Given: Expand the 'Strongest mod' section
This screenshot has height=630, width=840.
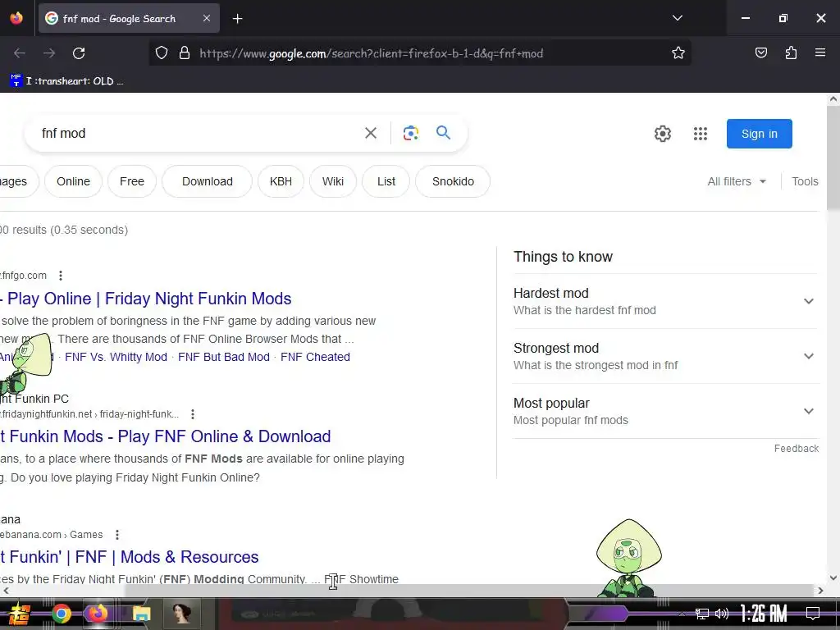Looking at the screenshot, I should click(666, 356).
